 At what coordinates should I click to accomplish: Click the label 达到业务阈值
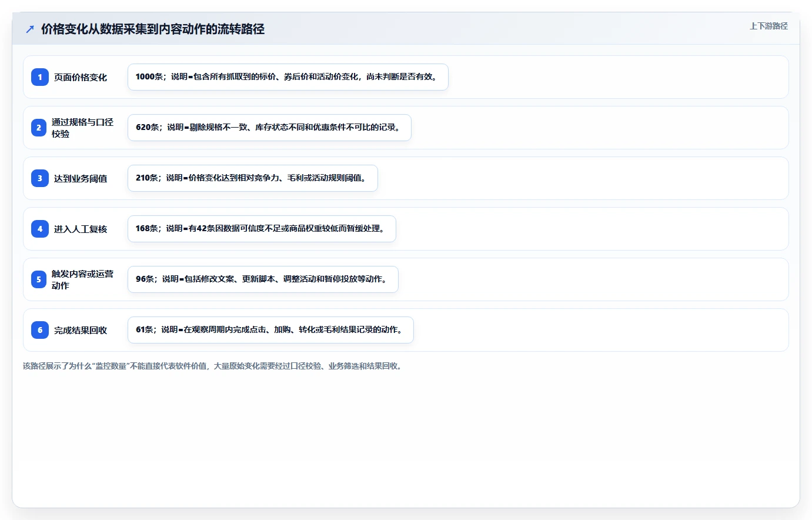[x=81, y=178]
